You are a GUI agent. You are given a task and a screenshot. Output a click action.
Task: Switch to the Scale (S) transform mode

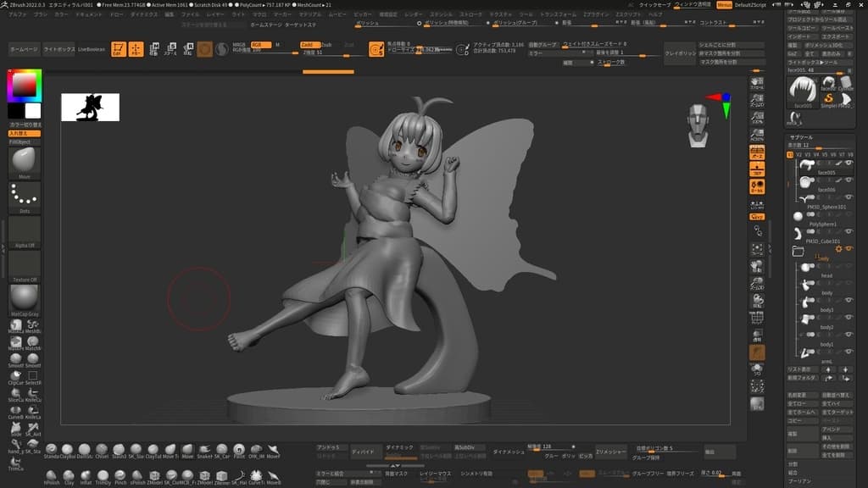[171, 49]
